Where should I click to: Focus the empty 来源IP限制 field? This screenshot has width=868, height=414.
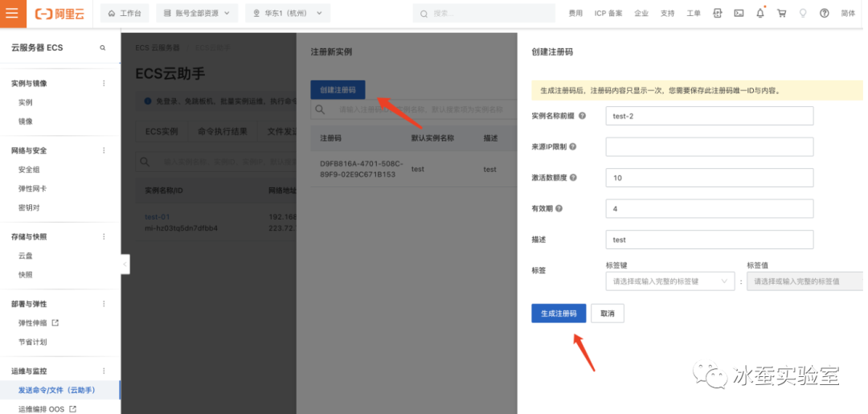coord(710,147)
